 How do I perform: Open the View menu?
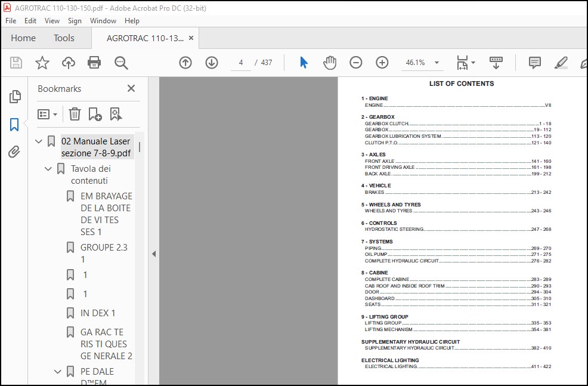pyautogui.click(x=52, y=21)
